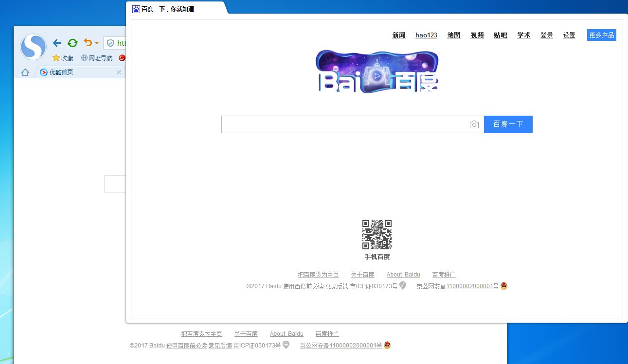This screenshot has height=364, width=628.
Task: Switch to 优酷首页 tab
Action: 61,72
